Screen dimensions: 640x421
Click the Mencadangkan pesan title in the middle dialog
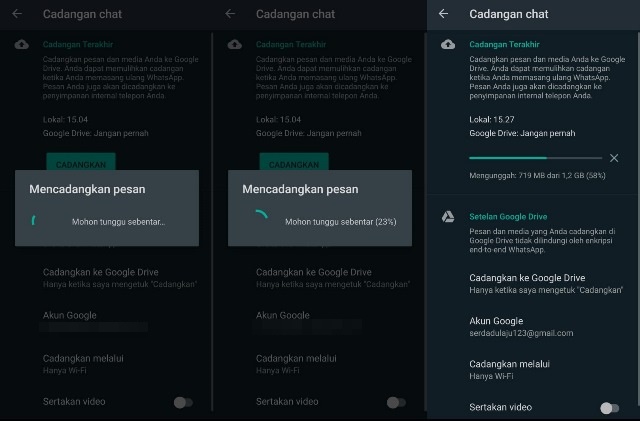coord(300,189)
